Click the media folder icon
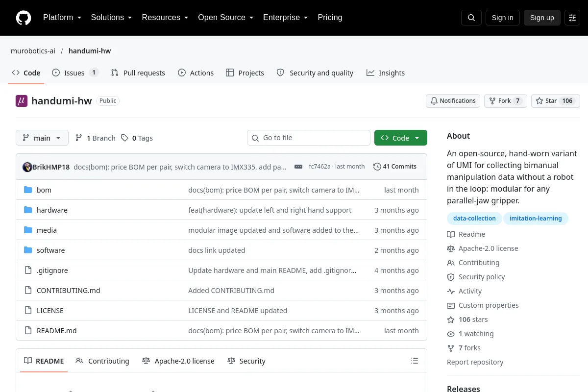The width and height of the screenshot is (588, 392). (28, 230)
